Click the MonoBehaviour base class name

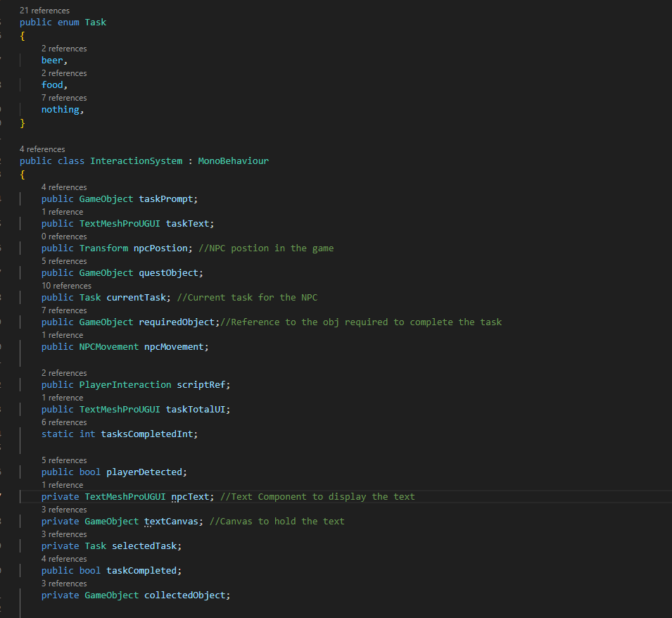tap(233, 161)
